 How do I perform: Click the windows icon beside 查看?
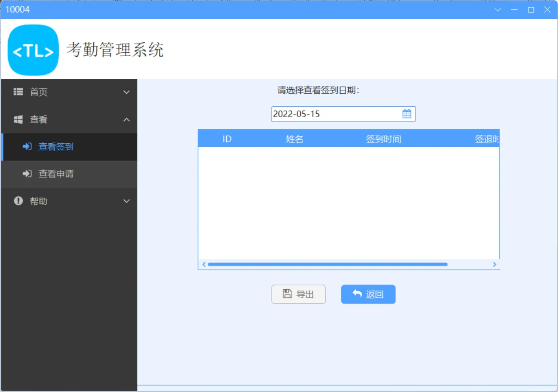[x=18, y=119]
